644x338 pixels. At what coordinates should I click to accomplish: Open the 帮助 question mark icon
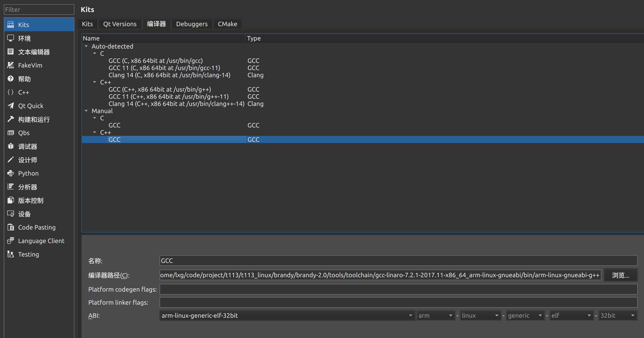[x=11, y=79]
